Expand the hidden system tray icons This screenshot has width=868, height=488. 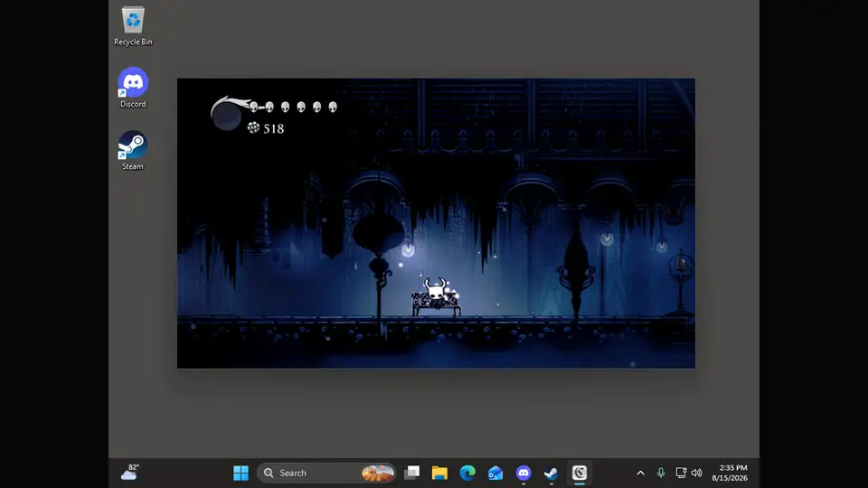640,473
